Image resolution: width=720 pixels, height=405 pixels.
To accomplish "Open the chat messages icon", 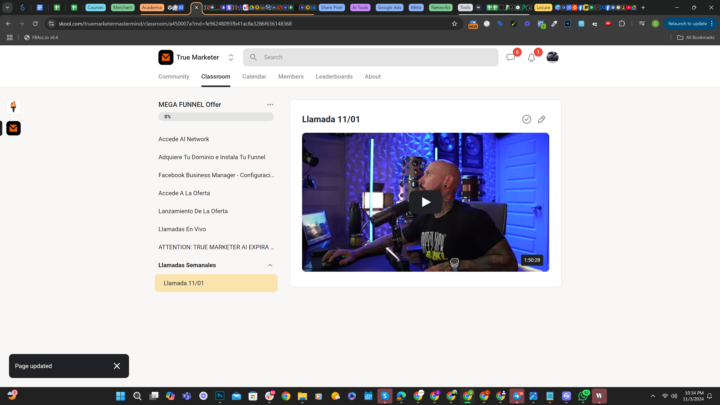I will [x=511, y=57].
